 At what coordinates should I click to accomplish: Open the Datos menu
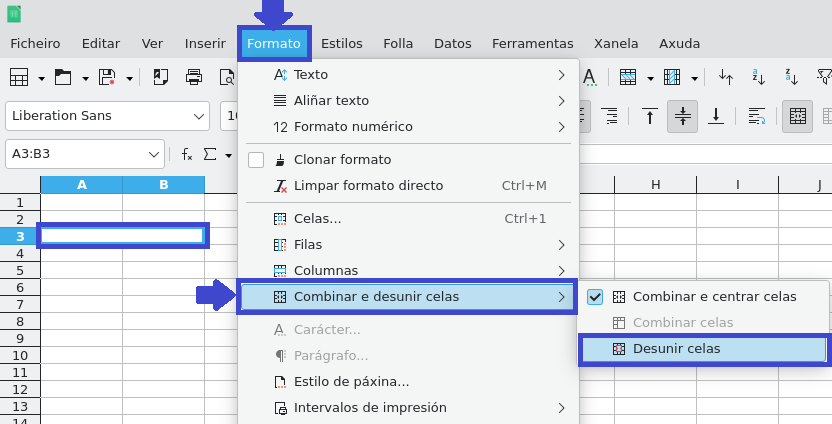click(453, 44)
